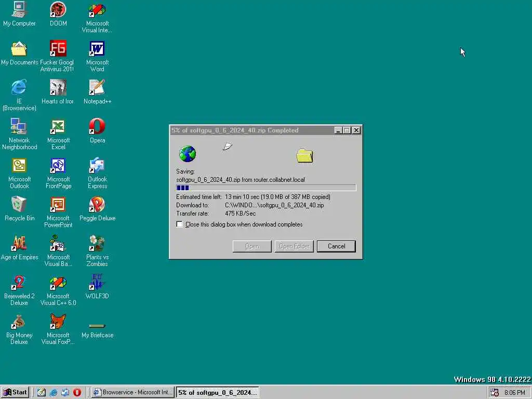Click the grayed-out Open Folder button
This screenshot has height=399, width=532.
tap(294, 246)
